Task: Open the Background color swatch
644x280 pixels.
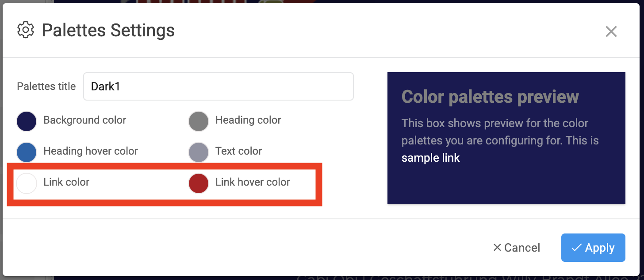Action: (26, 121)
